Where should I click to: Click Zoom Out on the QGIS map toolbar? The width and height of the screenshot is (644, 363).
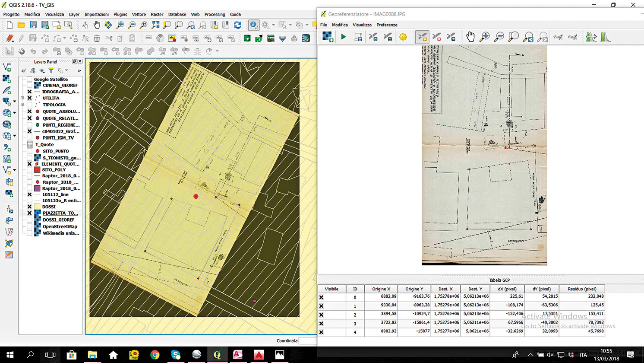pyautogui.click(x=132, y=25)
